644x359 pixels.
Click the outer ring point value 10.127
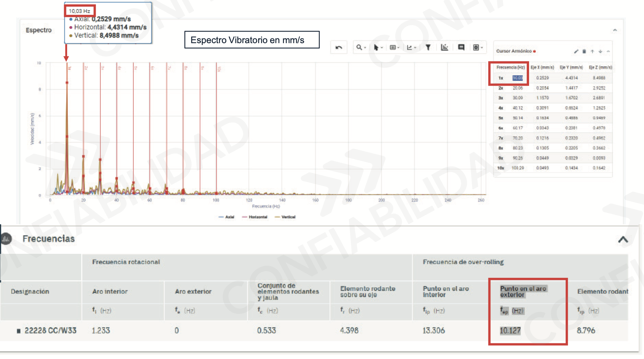510,331
